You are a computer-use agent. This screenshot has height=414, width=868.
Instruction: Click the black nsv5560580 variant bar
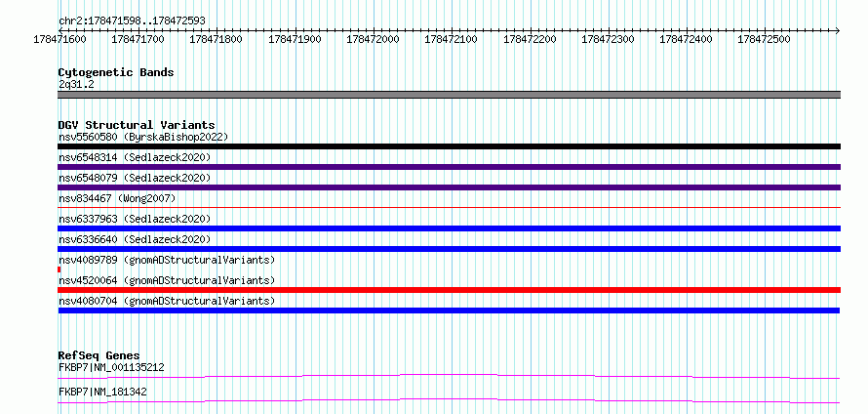[449, 146]
